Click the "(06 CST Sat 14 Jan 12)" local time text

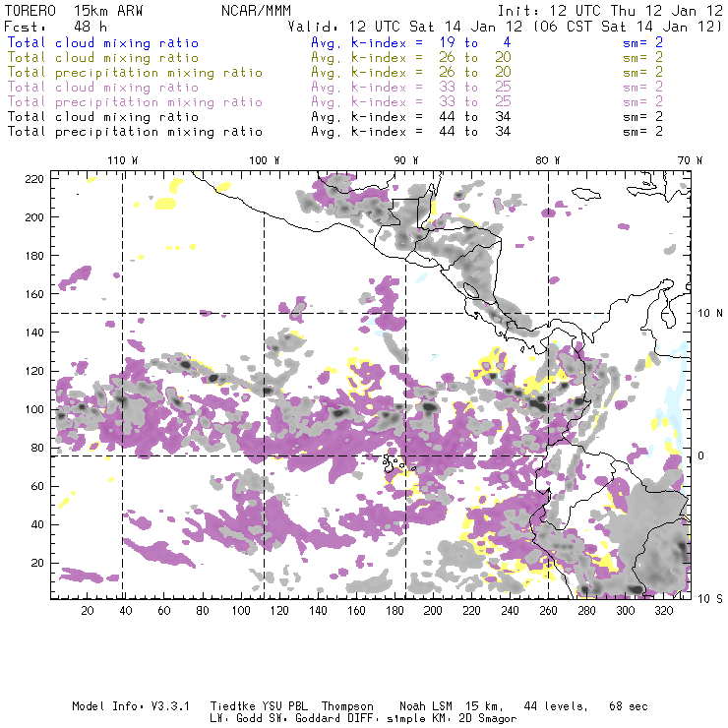628,27
